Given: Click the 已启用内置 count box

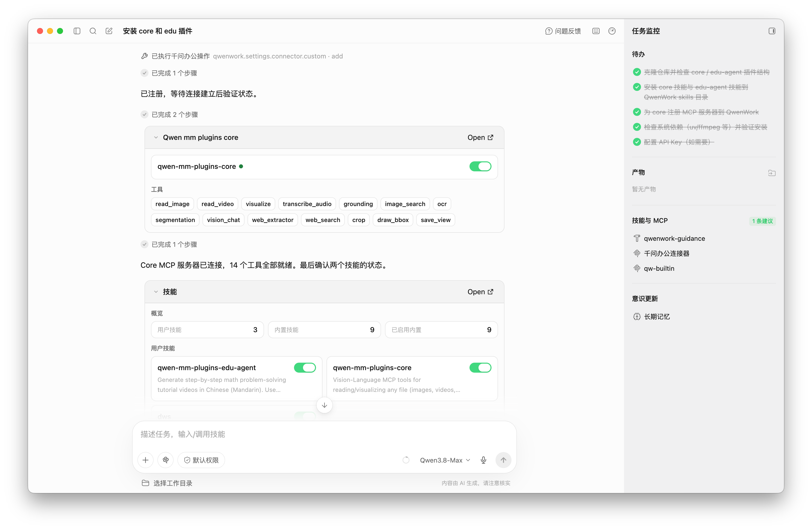Looking at the screenshot, I should tap(441, 330).
